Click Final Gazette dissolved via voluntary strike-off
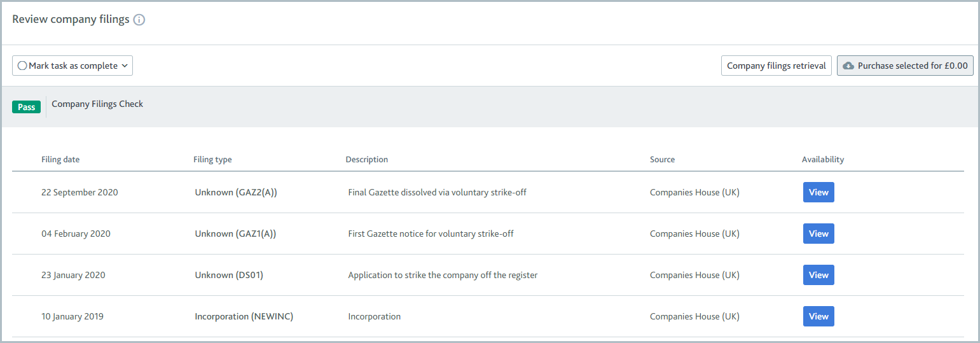The image size is (980, 343). pyautogui.click(x=437, y=192)
